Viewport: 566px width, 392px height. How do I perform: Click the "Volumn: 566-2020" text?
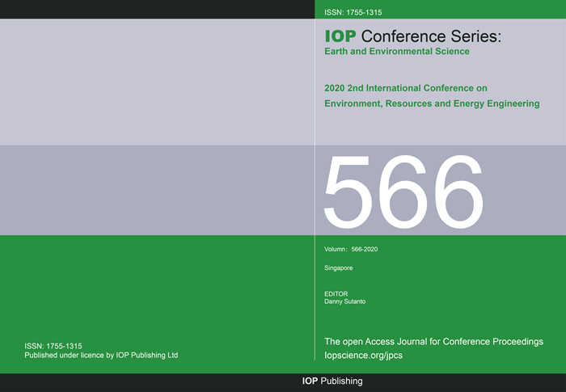pos(351,250)
